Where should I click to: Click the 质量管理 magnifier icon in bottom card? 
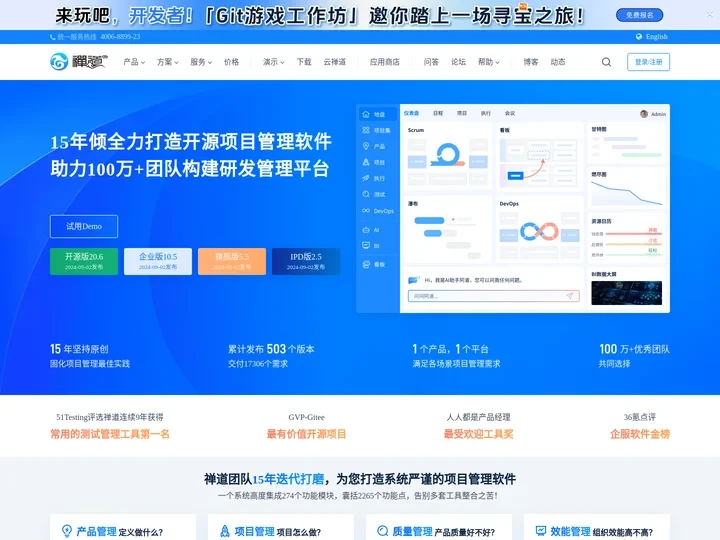(382, 531)
